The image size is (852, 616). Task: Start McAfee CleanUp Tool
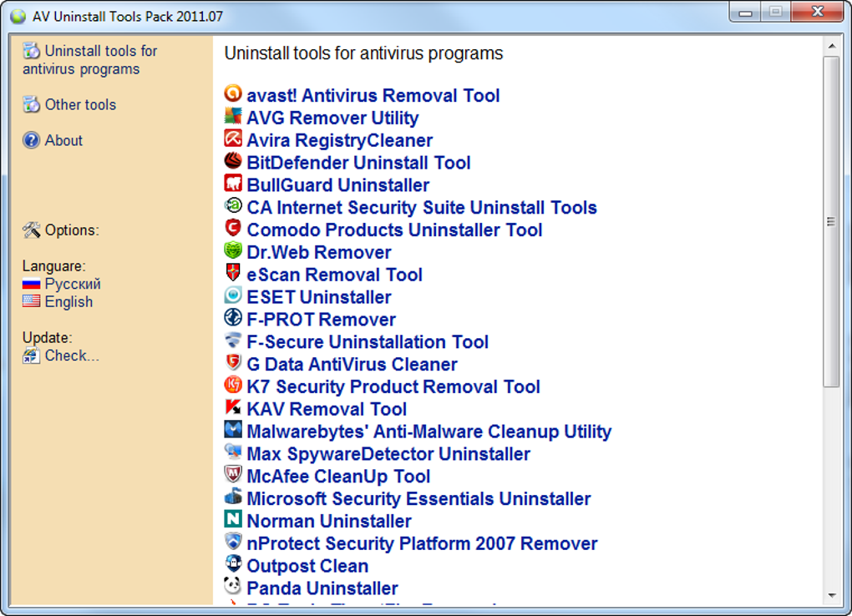click(338, 477)
